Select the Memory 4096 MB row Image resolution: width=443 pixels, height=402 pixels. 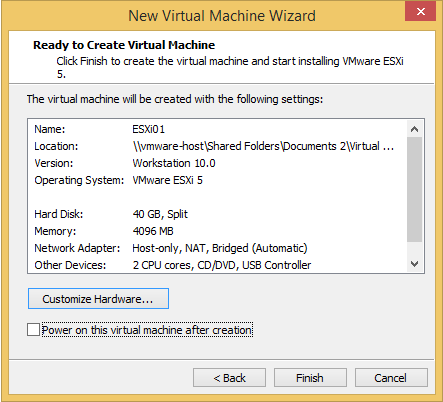(x=217, y=231)
